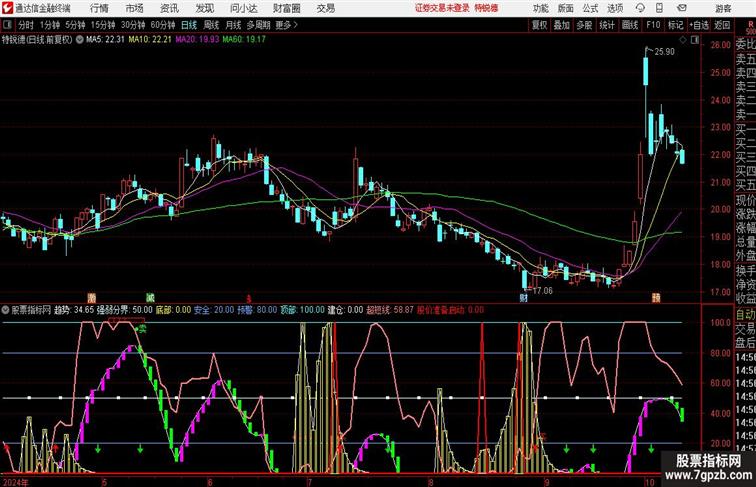Click the 超短线: 58.87 indicator value

[x=390, y=310]
